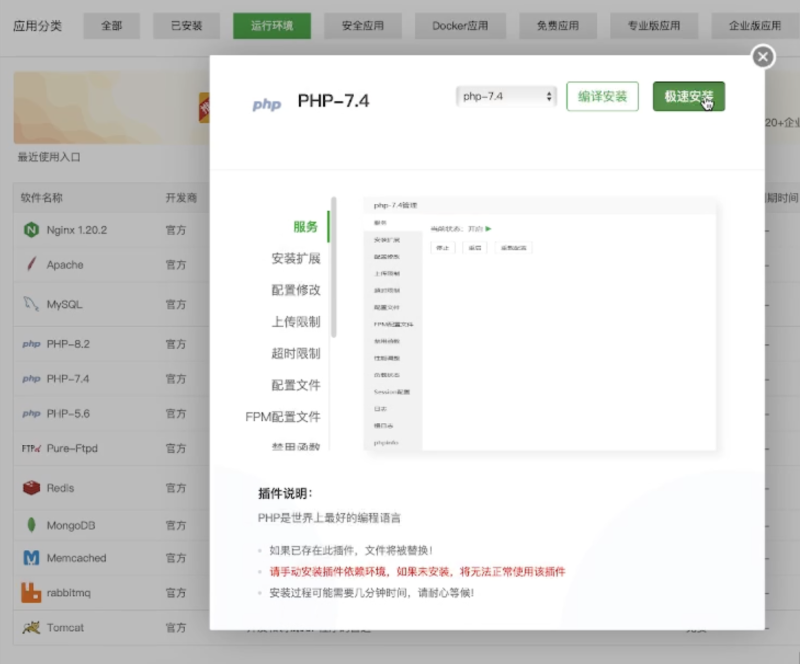
Task: Filter by the 已安装 category
Action: [186, 26]
